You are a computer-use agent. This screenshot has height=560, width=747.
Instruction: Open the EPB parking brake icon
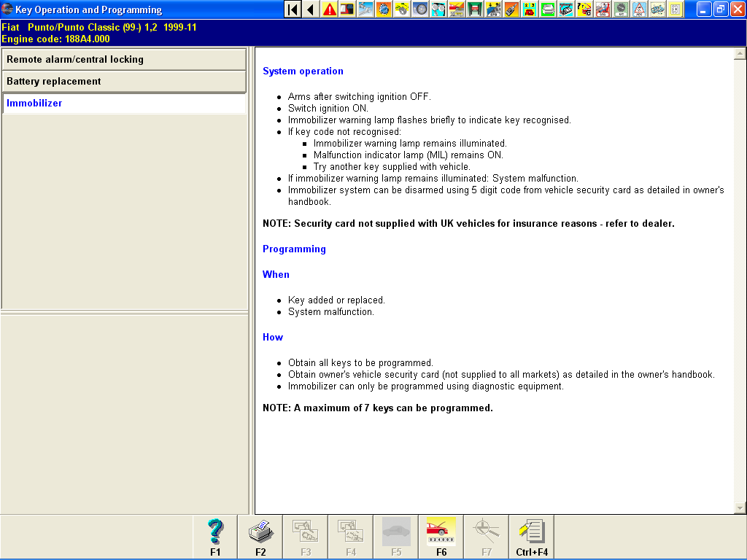493,9
